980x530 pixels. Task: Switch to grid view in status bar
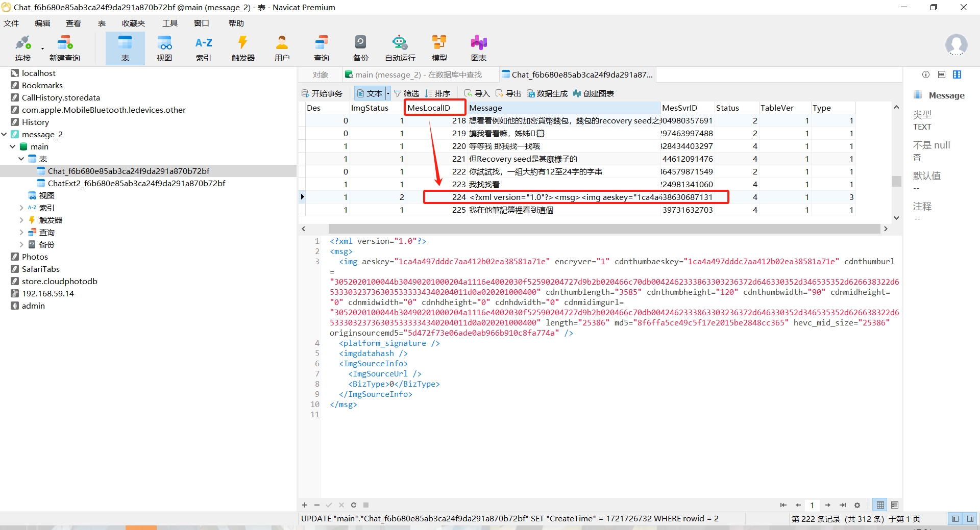pyautogui.click(x=880, y=505)
